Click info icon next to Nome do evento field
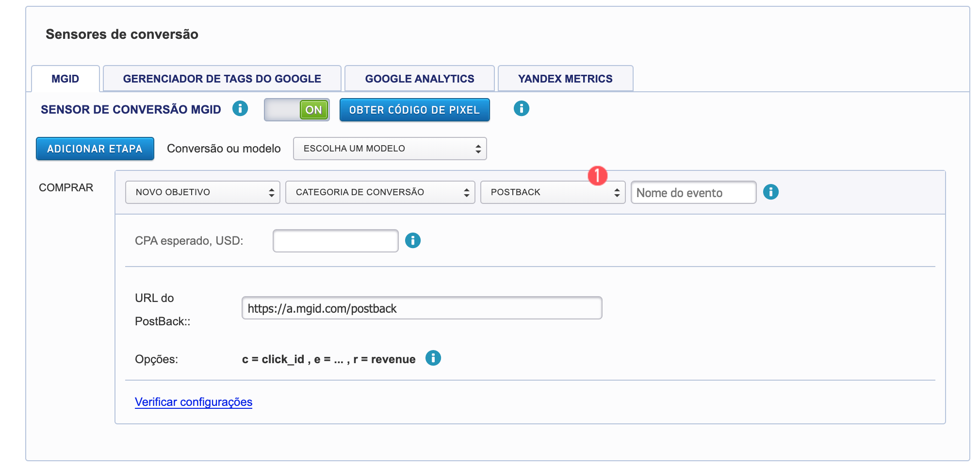 tap(770, 192)
